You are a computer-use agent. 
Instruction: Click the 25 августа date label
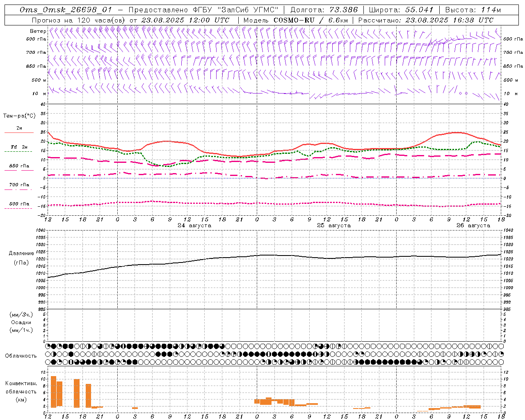pyautogui.click(x=334, y=226)
